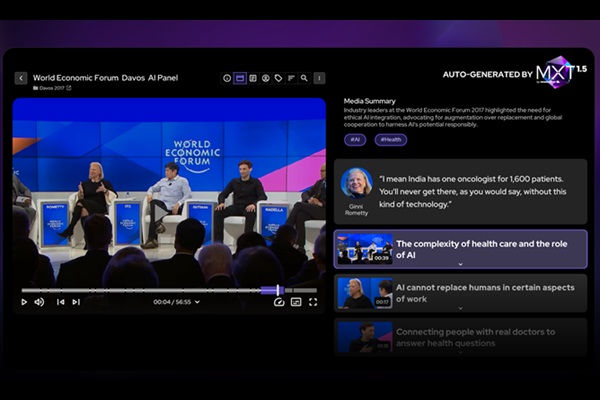Open the sort/list lines panel icon

coord(291,78)
